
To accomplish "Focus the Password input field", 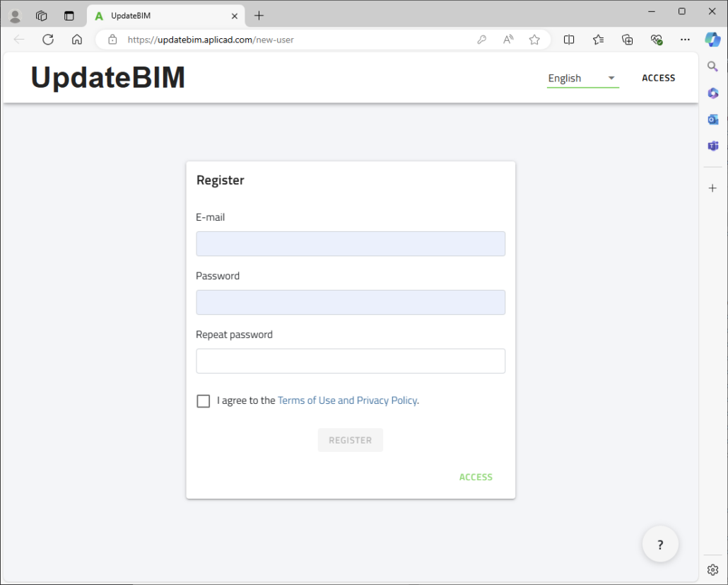I will tap(351, 302).
